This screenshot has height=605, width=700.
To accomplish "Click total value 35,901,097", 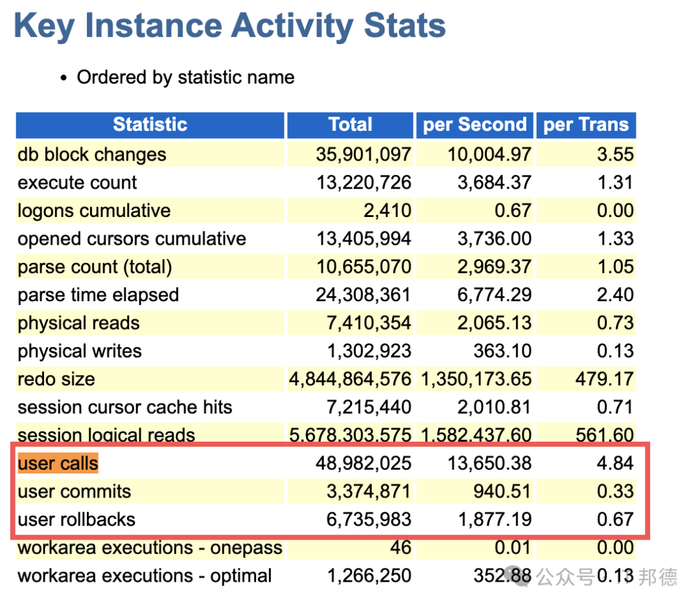I will pyautogui.click(x=364, y=155).
